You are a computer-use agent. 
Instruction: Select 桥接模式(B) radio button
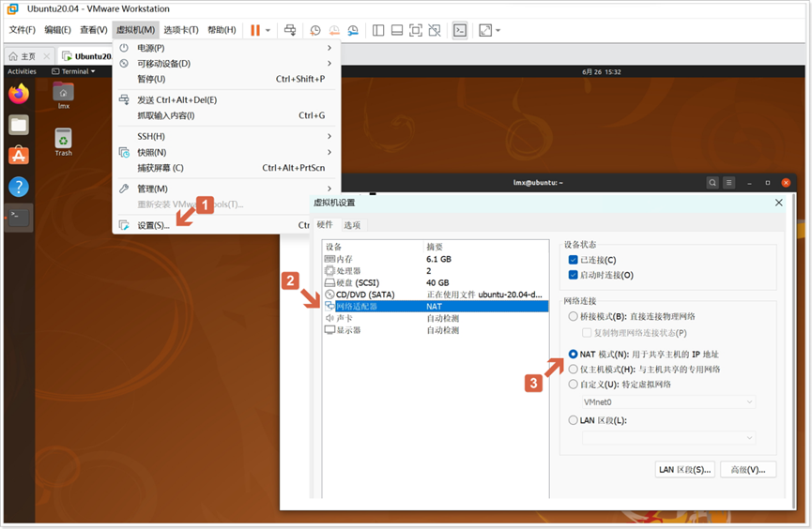click(x=573, y=316)
